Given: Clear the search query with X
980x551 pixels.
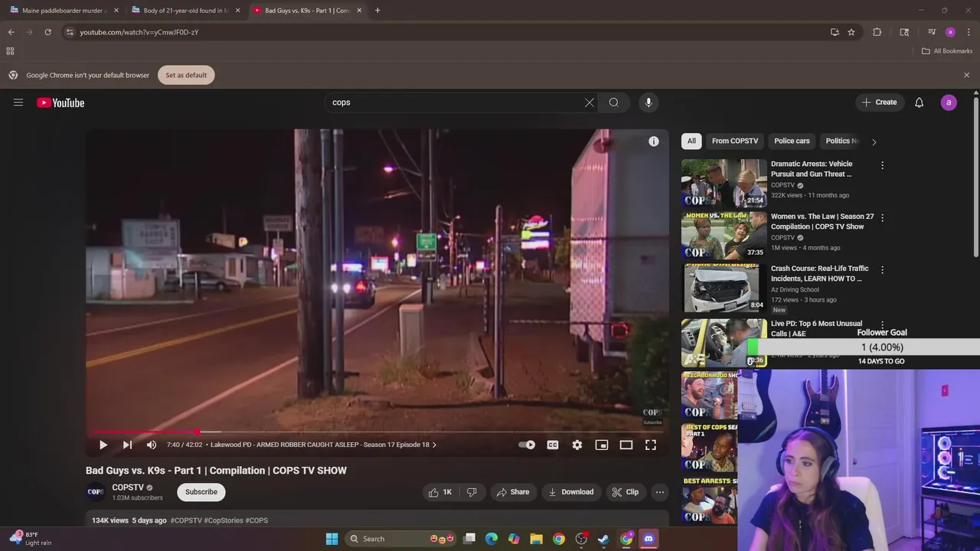Looking at the screenshot, I should click(x=590, y=103).
